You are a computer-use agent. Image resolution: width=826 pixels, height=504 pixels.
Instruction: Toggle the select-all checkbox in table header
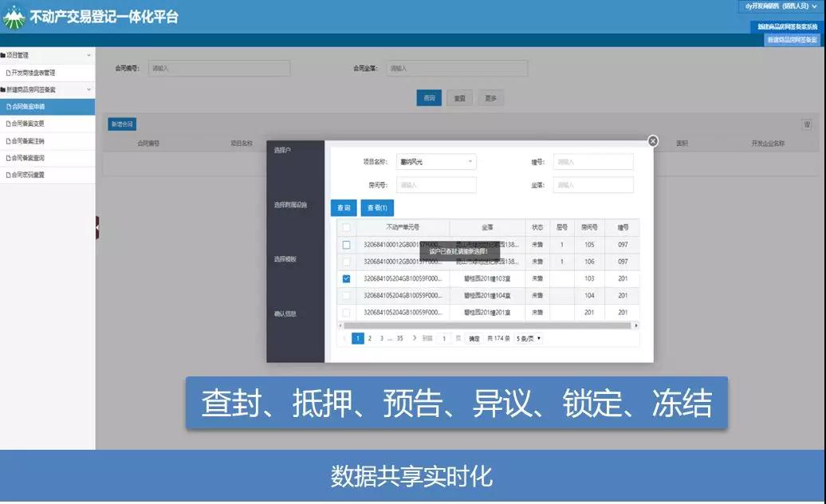[346, 227]
